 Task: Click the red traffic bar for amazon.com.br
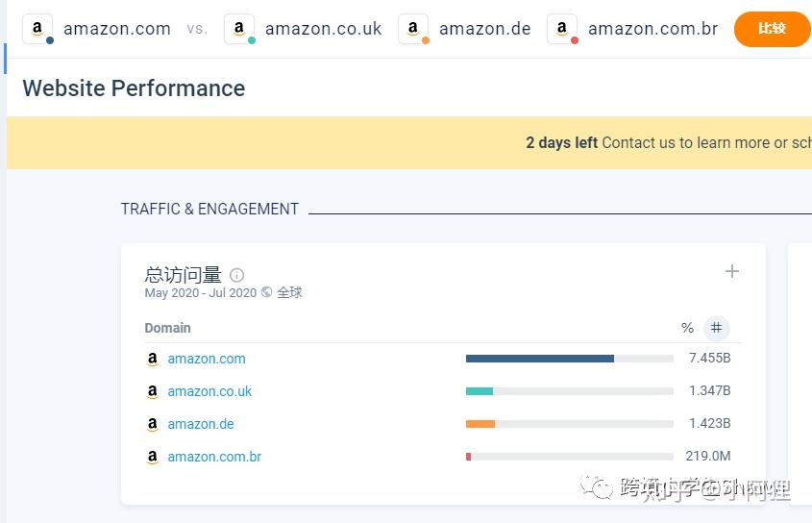coord(468,457)
